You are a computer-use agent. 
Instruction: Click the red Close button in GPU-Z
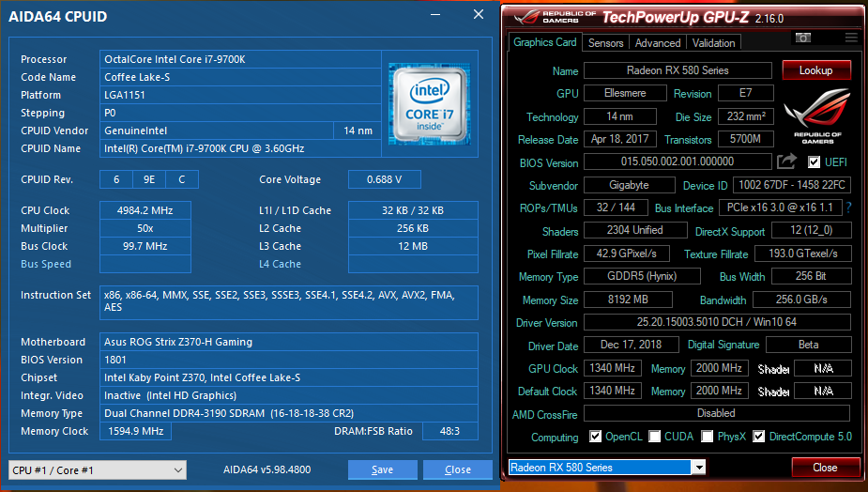pos(825,467)
